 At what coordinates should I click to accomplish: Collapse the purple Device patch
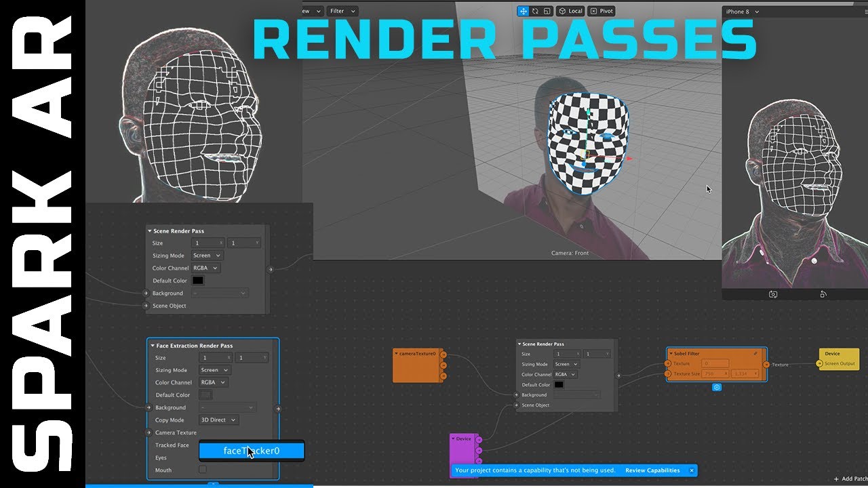pyautogui.click(x=453, y=439)
